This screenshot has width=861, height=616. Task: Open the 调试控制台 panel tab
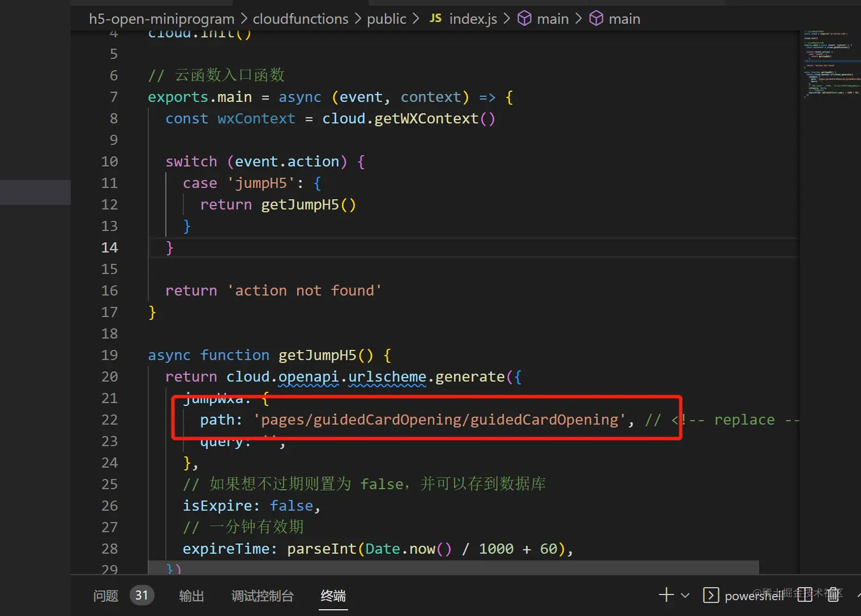tap(263, 596)
